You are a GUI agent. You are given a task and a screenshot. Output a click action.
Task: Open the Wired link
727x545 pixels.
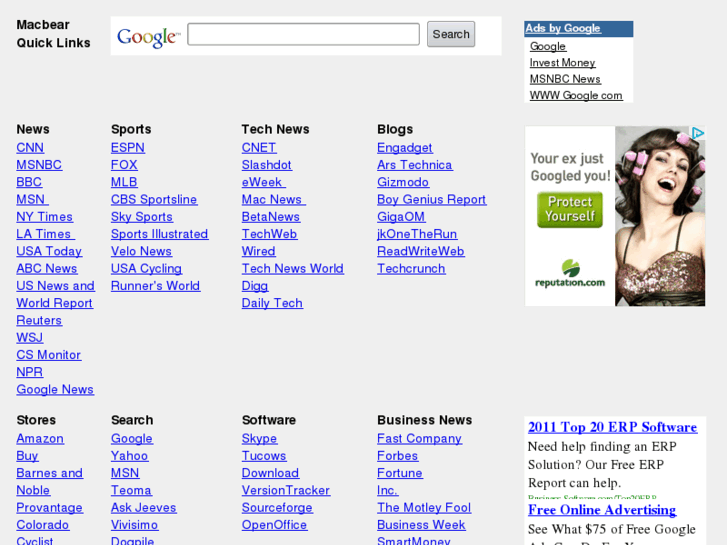(x=259, y=251)
